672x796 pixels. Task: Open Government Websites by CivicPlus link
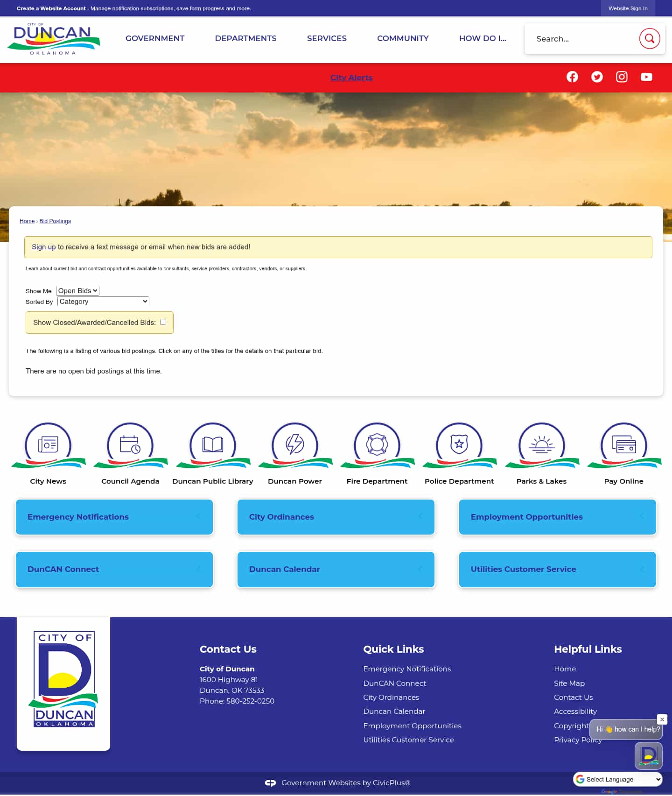[x=346, y=783]
